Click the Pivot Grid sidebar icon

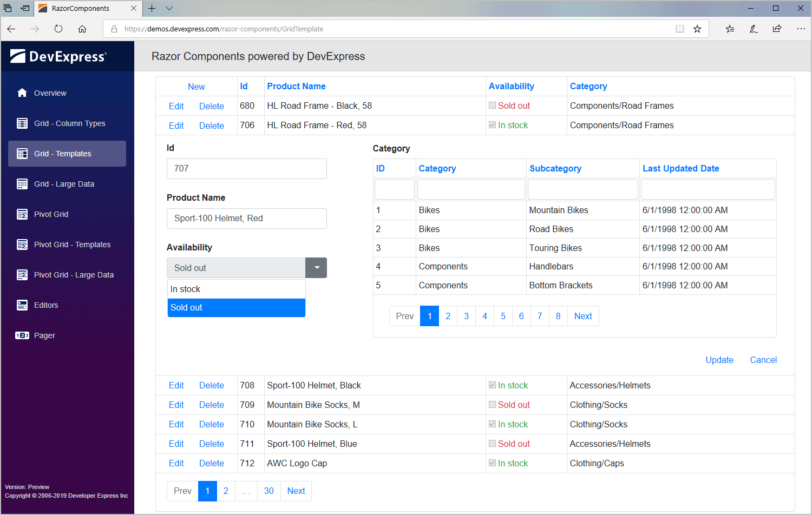point(22,214)
